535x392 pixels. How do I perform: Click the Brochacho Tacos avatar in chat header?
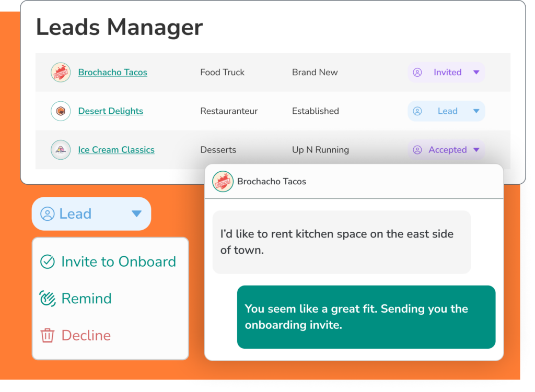point(223,181)
